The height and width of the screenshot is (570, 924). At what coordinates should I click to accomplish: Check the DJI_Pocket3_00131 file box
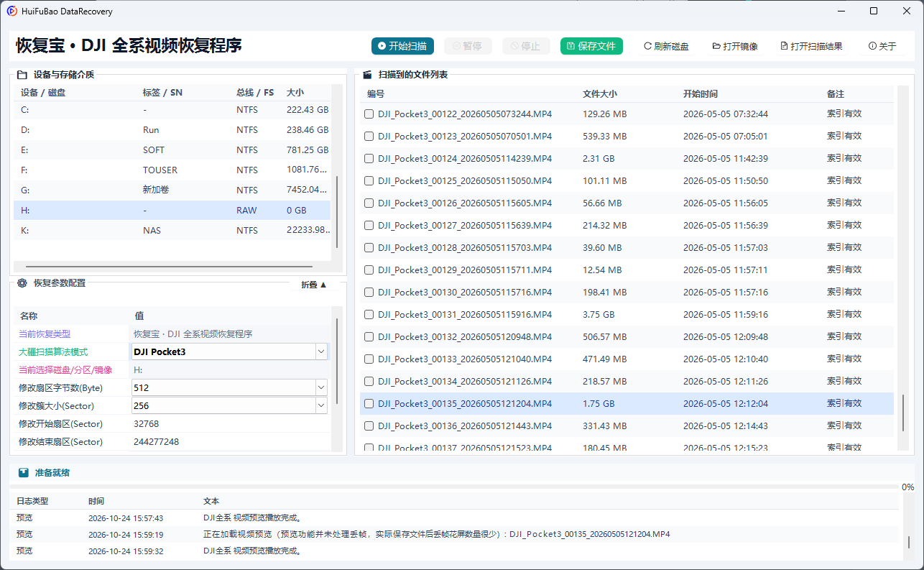[x=369, y=314]
